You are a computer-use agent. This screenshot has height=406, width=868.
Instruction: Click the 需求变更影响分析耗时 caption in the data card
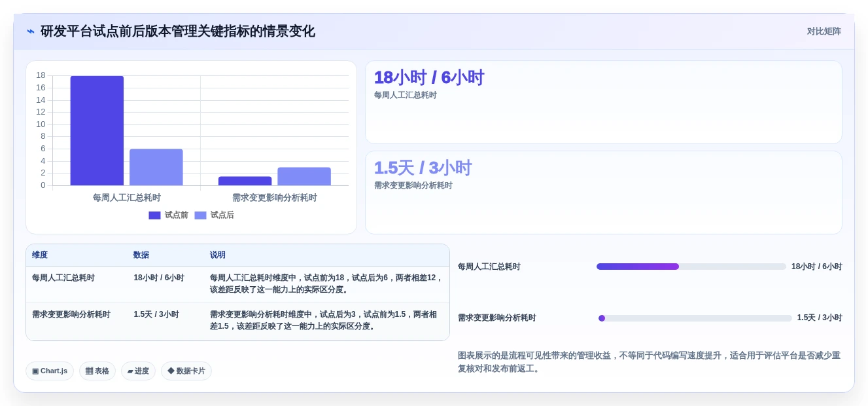click(413, 185)
